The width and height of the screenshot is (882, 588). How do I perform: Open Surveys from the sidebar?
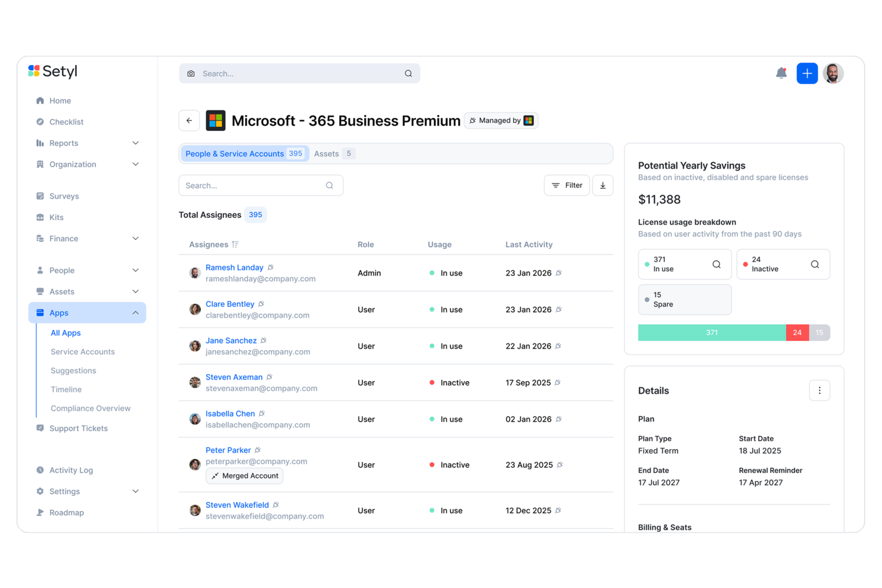(x=64, y=195)
